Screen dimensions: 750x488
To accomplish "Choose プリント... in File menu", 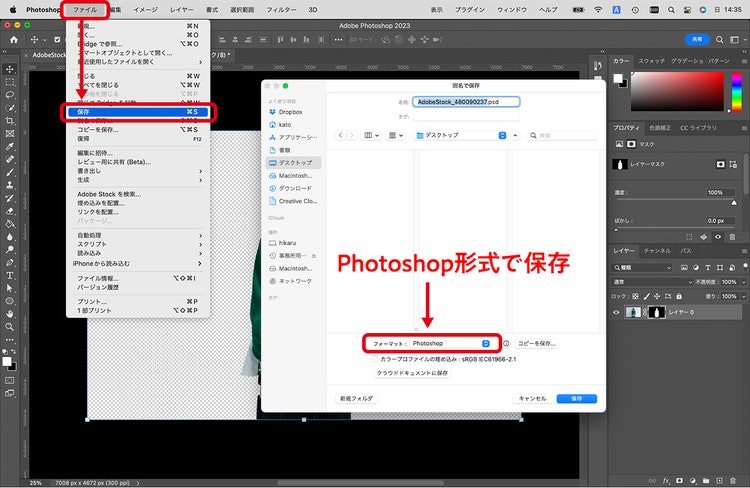I will (139, 301).
